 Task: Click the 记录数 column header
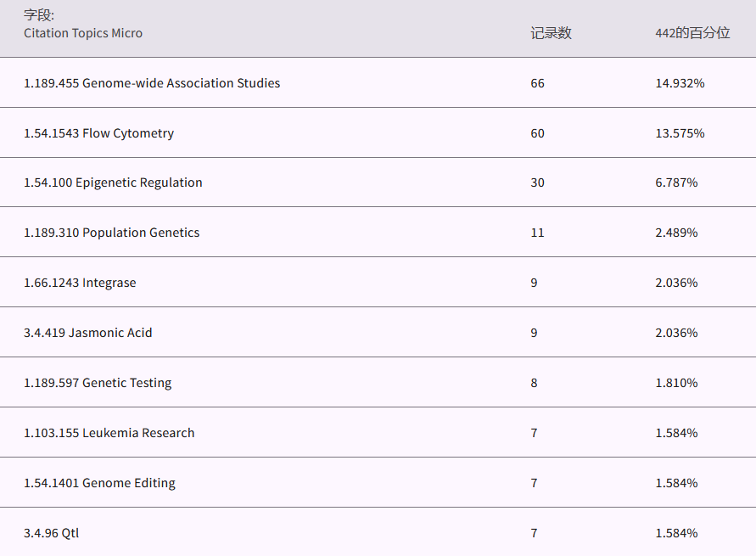coord(551,33)
